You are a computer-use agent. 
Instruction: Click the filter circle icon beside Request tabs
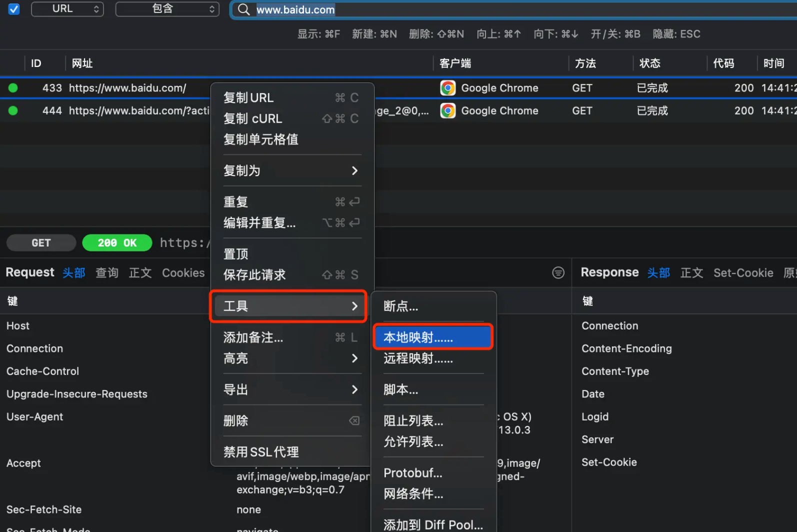(558, 272)
